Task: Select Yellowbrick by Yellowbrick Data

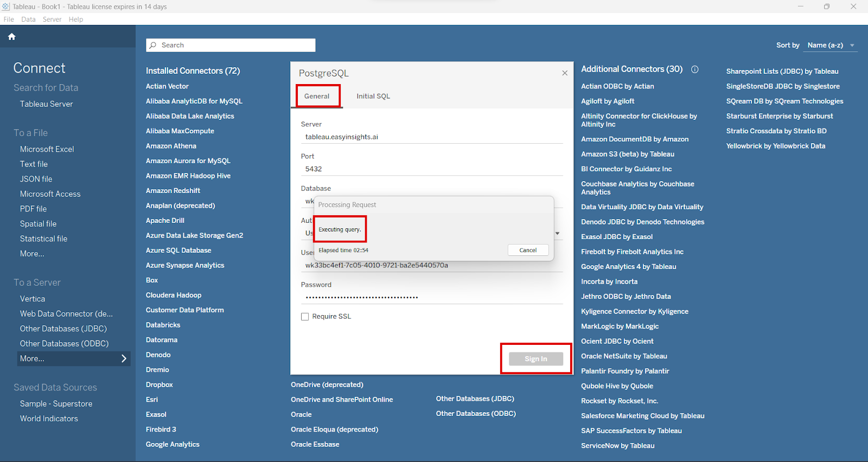Action: click(x=776, y=146)
